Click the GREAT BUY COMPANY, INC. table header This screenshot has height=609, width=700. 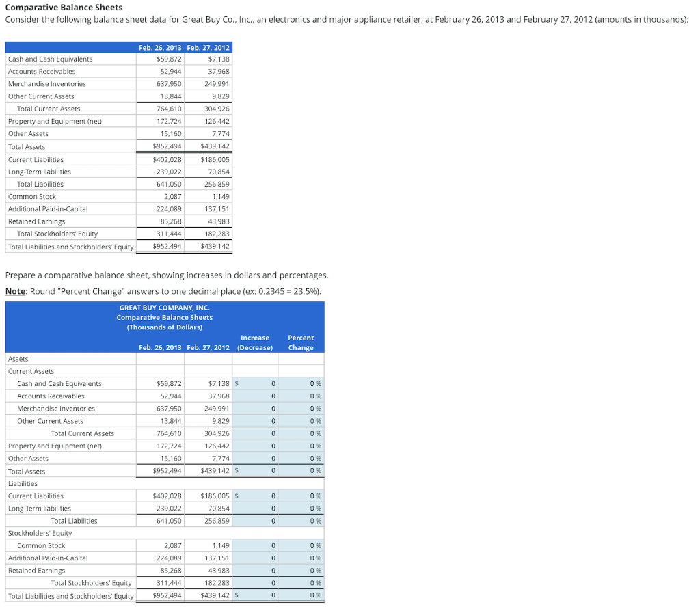(x=164, y=308)
